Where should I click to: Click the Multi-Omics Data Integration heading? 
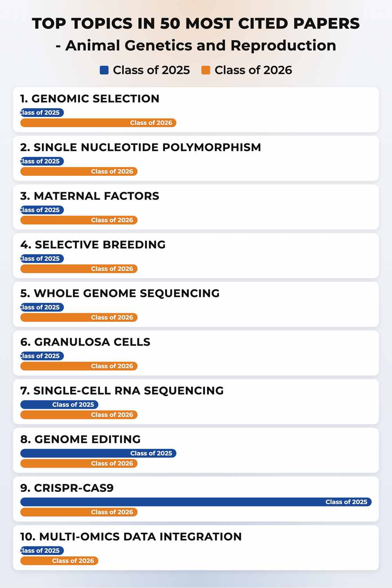131,536
